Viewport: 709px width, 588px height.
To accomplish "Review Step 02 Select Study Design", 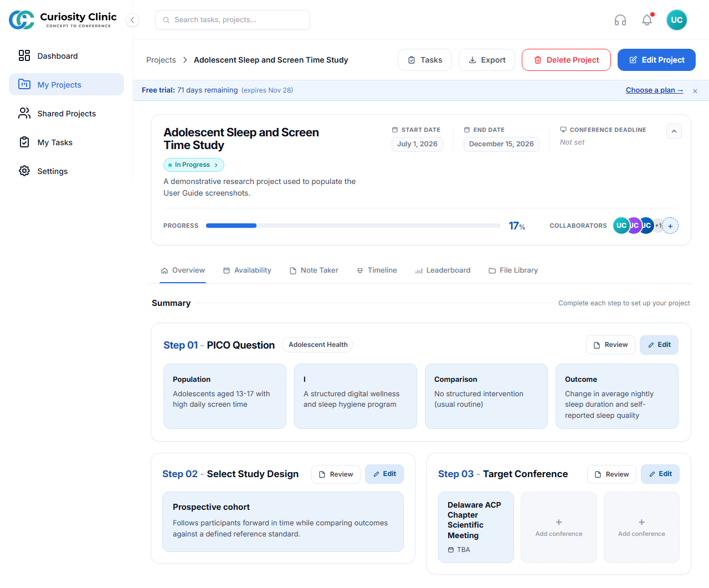I will [x=336, y=474].
